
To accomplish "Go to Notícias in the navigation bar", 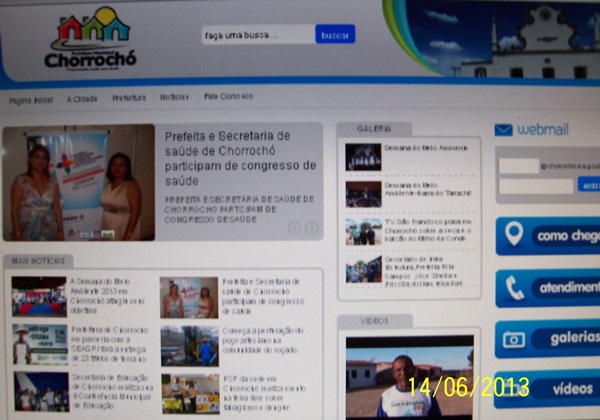I will click(x=174, y=98).
